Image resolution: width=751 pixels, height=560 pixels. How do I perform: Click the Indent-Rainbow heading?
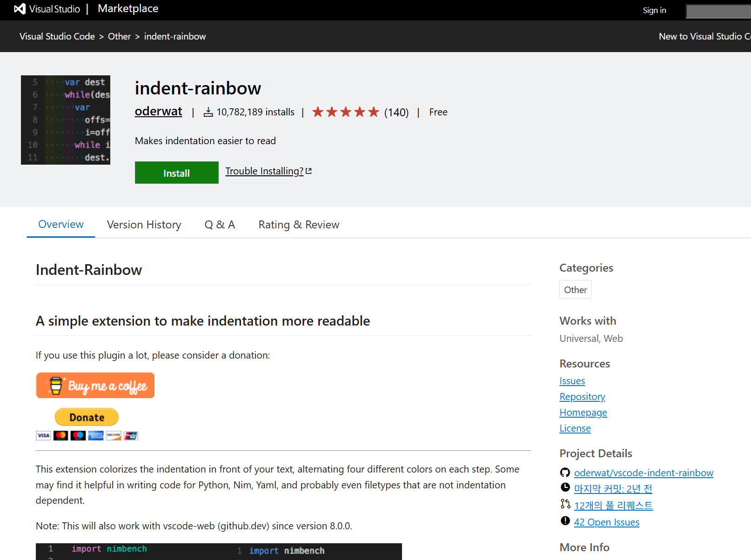click(x=88, y=270)
